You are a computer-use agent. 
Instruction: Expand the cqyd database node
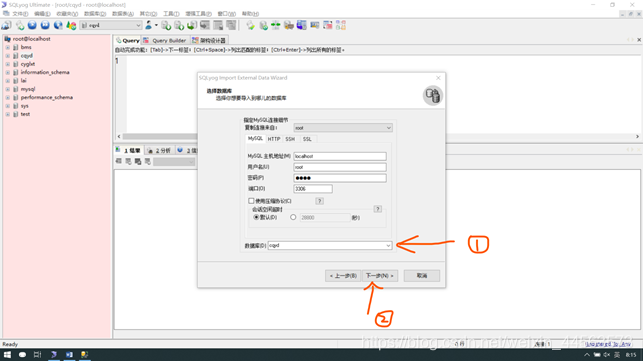pyautogui.click(x=7, y=56)
